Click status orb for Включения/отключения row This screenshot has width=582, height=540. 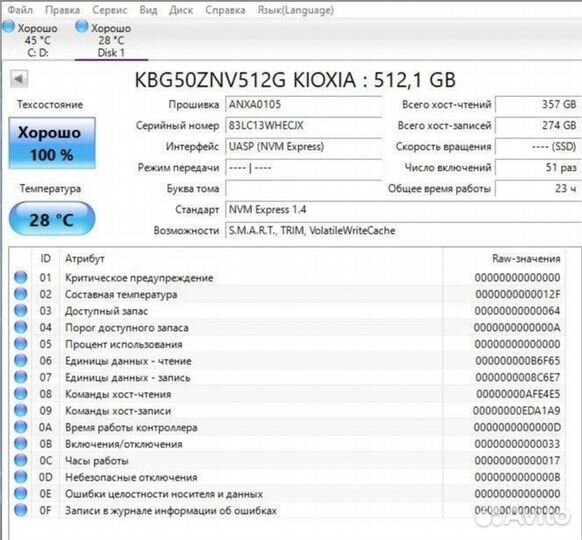pos(21,444)
